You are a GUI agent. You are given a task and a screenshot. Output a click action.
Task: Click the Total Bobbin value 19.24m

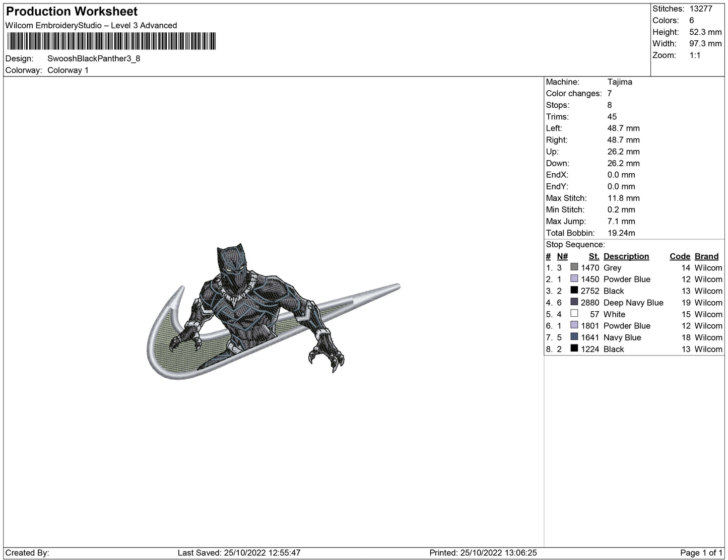(621, 232)
